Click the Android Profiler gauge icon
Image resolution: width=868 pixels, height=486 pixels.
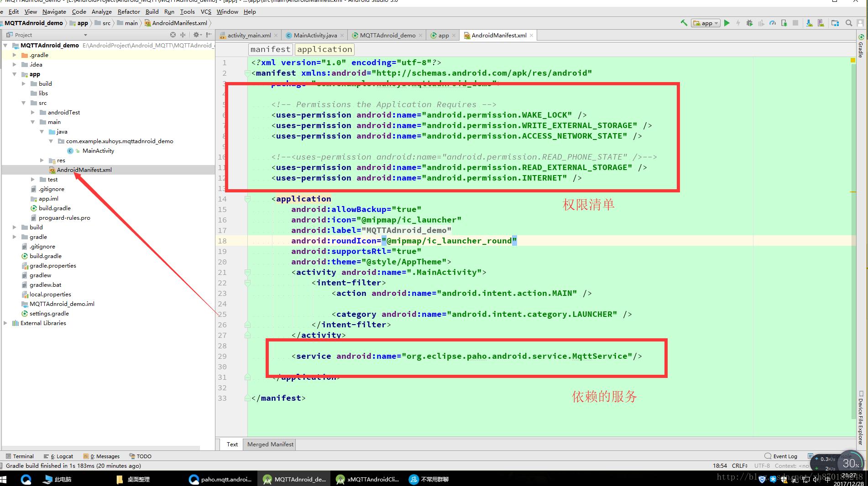pos(773,23)
